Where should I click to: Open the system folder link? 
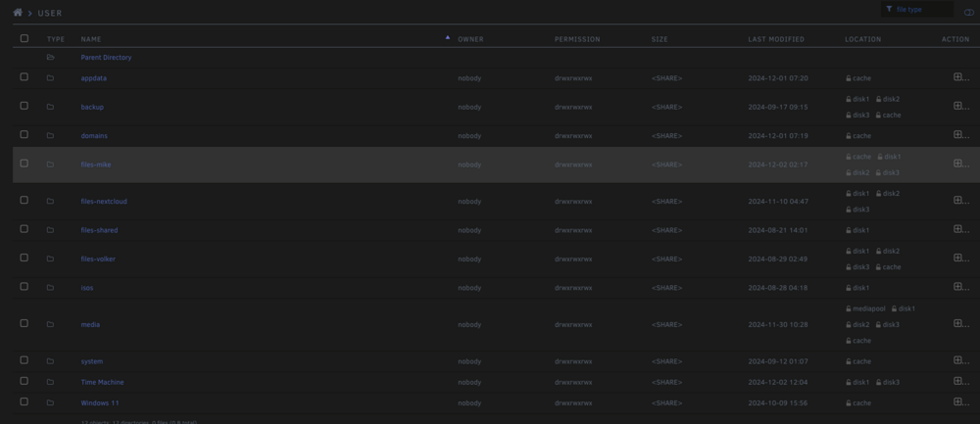tap(92, 361)
